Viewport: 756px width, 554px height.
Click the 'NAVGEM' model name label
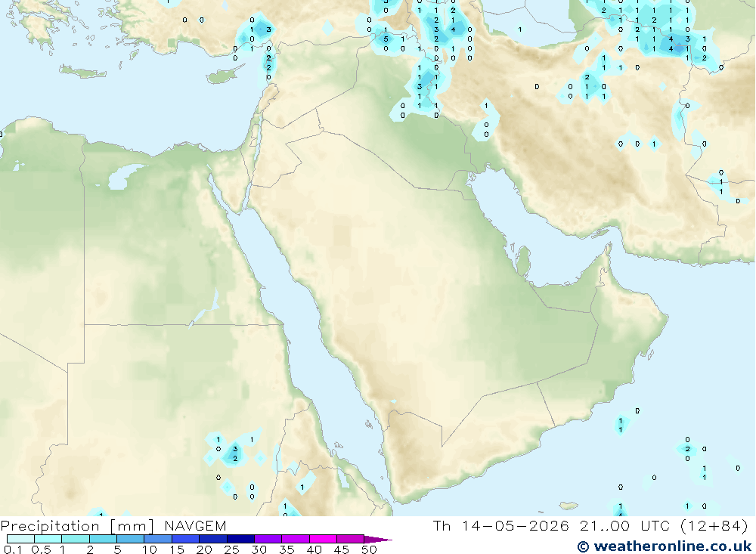pyautogui.click(x=195, y=525)
